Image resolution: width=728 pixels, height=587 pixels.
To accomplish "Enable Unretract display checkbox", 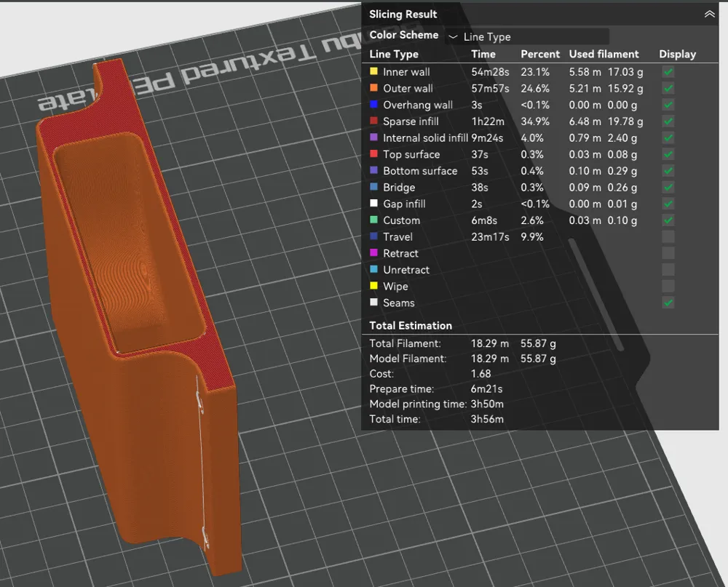I will pyautogui.click(x=668, y=270).
